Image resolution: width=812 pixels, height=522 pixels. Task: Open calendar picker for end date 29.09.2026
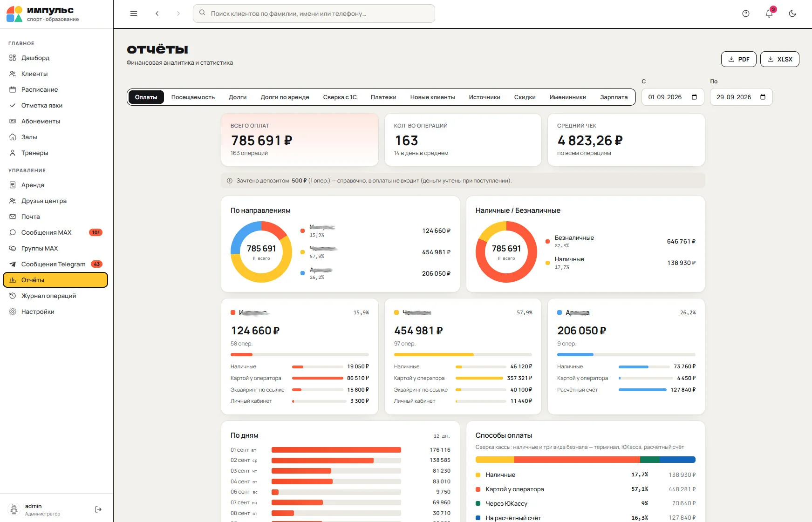[x=763, y=97]
